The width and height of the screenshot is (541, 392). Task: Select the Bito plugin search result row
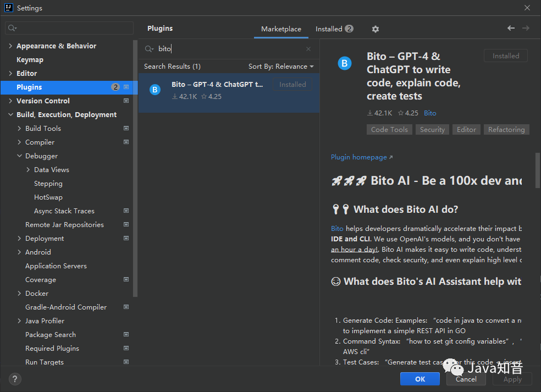coord(229,92)
